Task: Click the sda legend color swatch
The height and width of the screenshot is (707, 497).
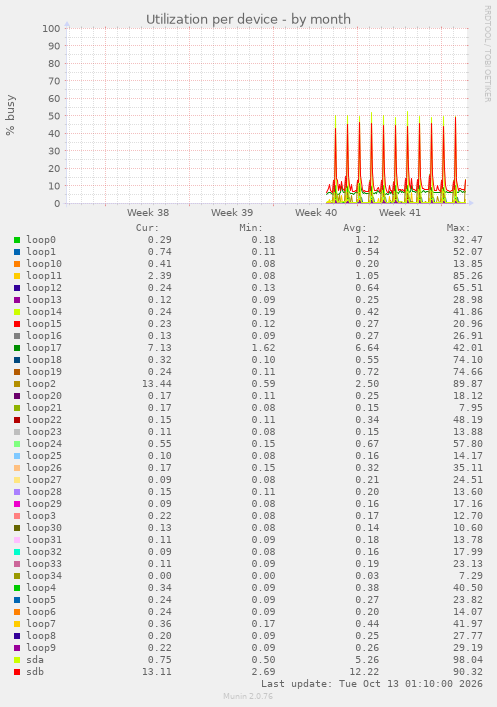Action: pos(17,660)
